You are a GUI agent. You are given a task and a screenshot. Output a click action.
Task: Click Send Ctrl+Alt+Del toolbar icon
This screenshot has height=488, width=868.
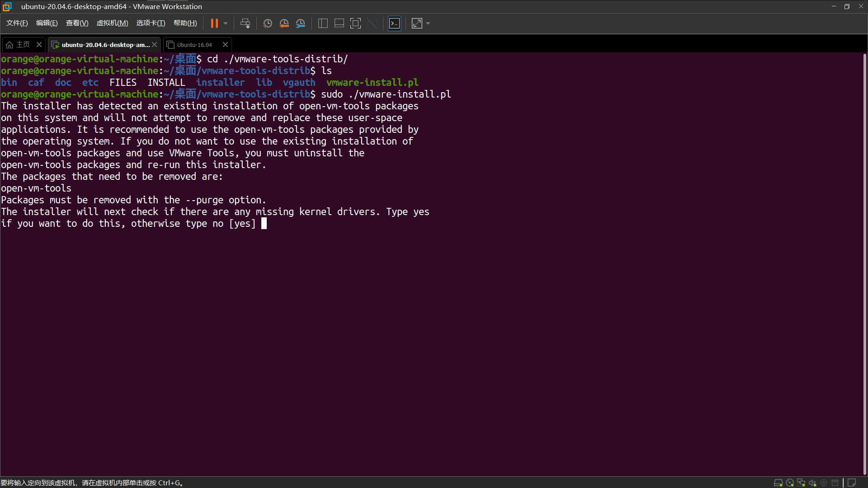(x=245, y=23)
